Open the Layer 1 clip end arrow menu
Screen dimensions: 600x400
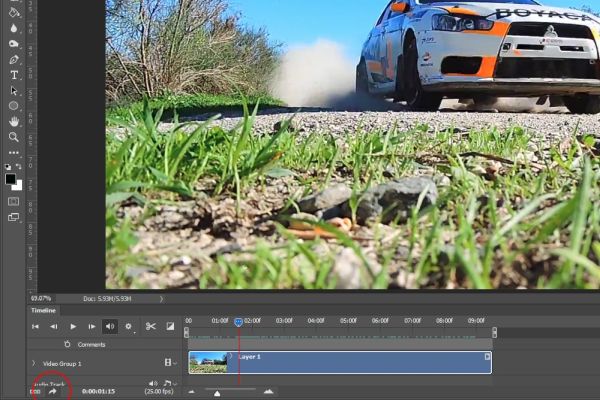tap(487, 357)
